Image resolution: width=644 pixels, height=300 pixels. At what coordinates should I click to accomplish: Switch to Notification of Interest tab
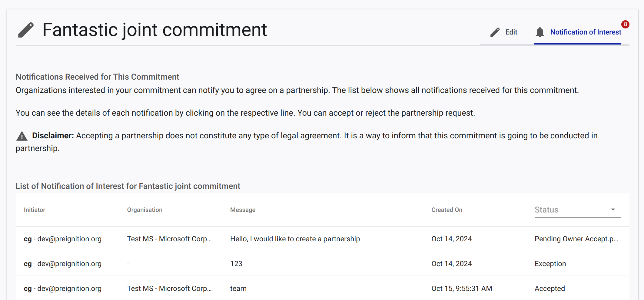(578, 32)
